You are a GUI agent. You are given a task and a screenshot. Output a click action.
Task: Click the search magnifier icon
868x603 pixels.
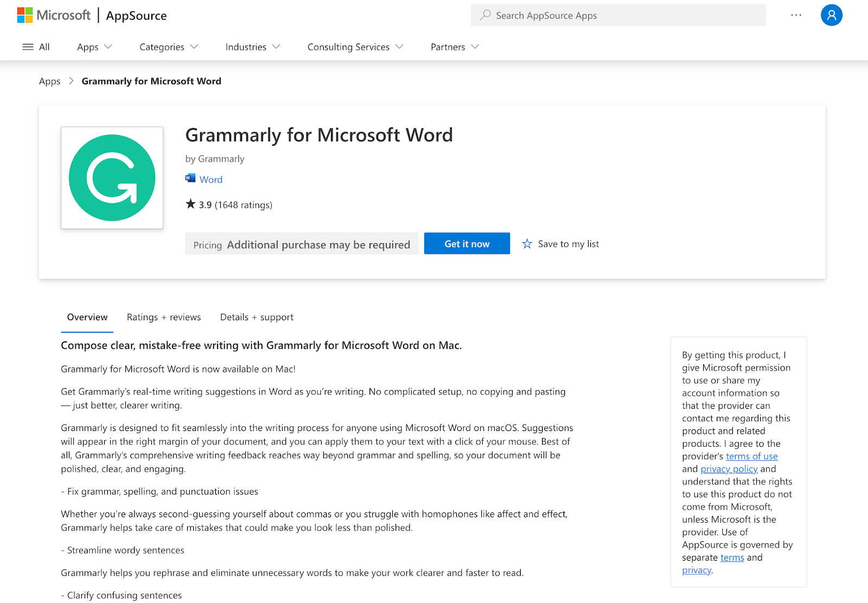coord(485,15)
